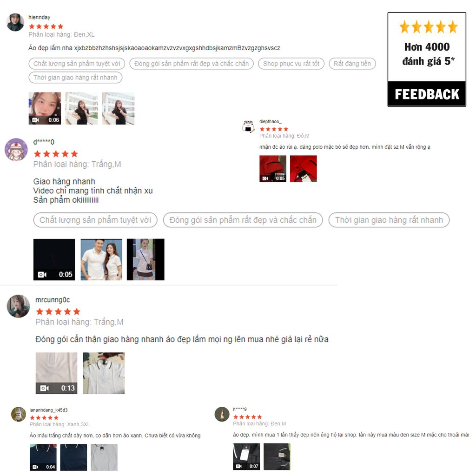Click 'Thời gian giao hàng rất nhanh' under d*****0
476x476 pixels.
pos(389,220)
